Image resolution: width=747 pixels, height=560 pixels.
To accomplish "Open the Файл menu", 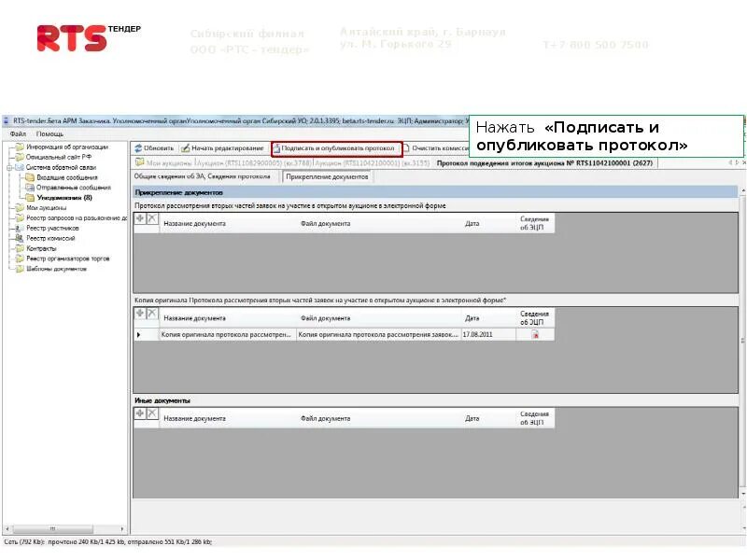I will 18,133.
